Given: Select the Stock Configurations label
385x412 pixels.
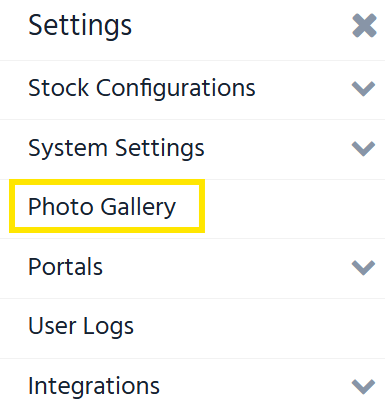Looking at the screenshot, I should point(142,89).
